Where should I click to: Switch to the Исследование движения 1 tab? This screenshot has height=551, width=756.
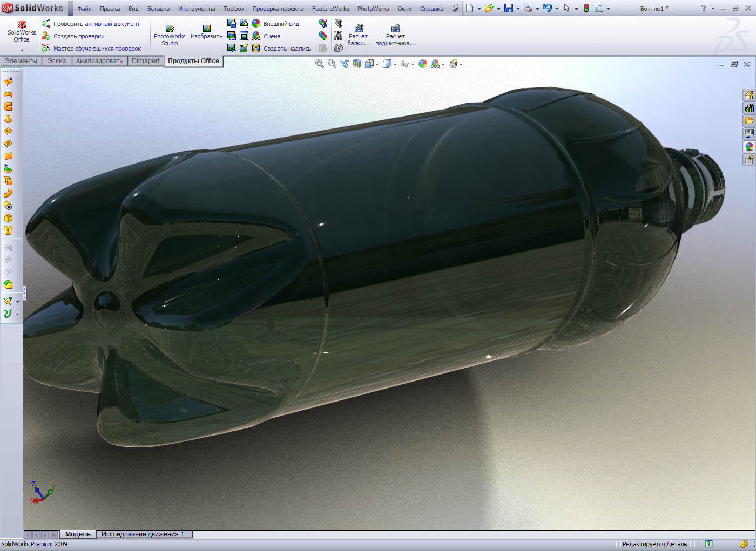coord(143,534)
